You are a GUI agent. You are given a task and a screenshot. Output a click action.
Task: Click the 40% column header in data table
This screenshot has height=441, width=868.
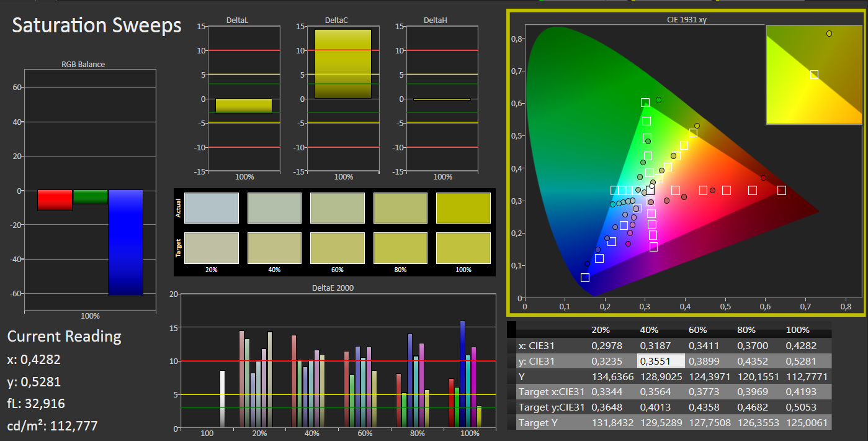pos(650,330)
